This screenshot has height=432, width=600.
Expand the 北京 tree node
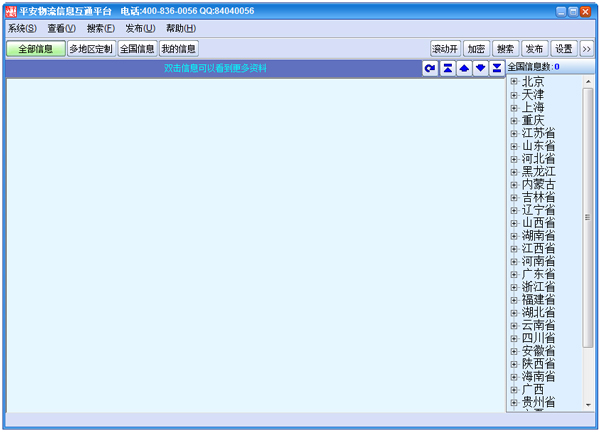[x=514, y=82]
